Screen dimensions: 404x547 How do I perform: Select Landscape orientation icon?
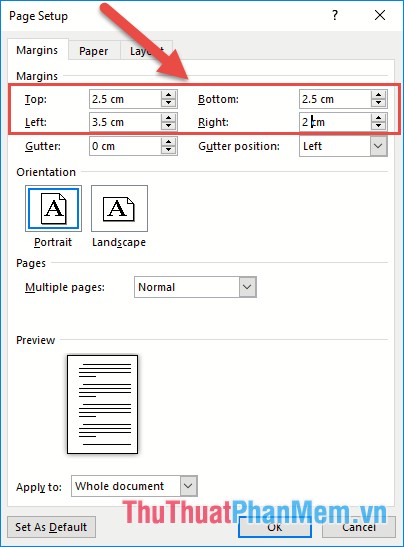tap(119, 208)
